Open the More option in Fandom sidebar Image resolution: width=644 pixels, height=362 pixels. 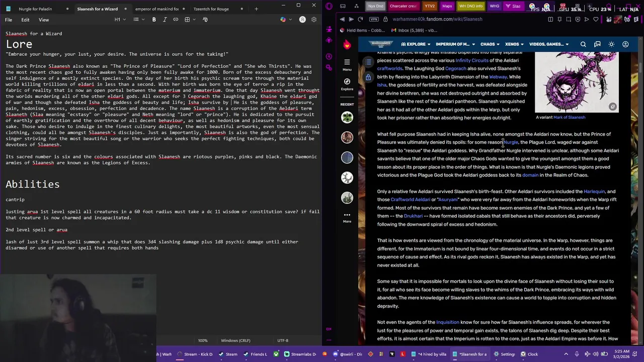pos(347,217)
